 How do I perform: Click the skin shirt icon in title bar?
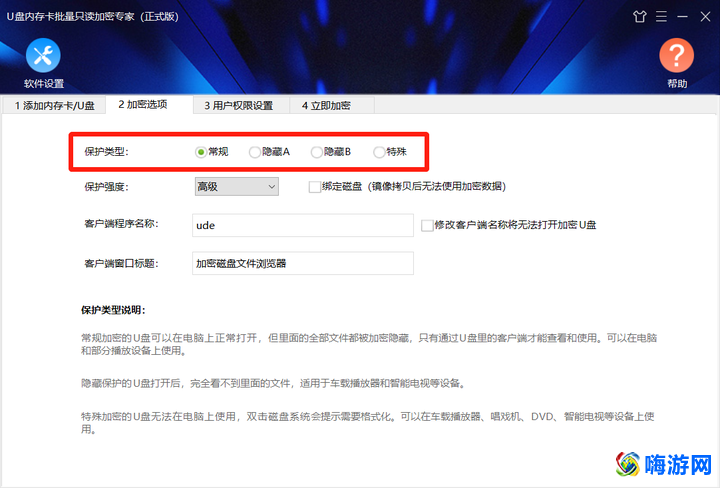[x=640, y=17]
